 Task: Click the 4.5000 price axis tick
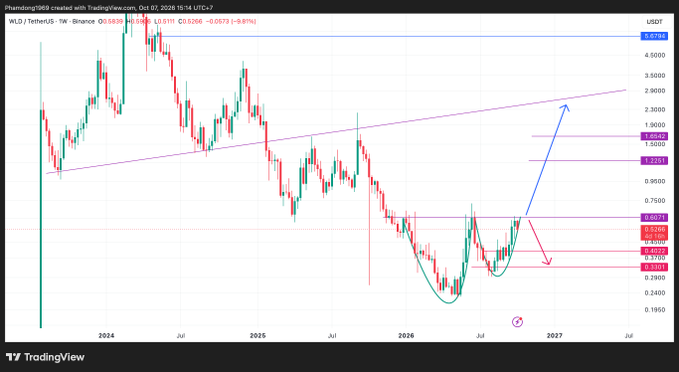[655, 55]
